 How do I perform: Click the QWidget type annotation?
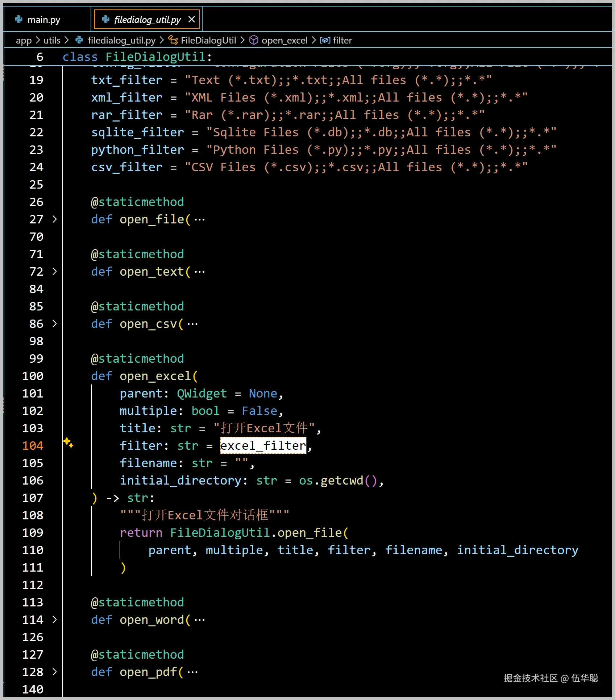[202, 394]
